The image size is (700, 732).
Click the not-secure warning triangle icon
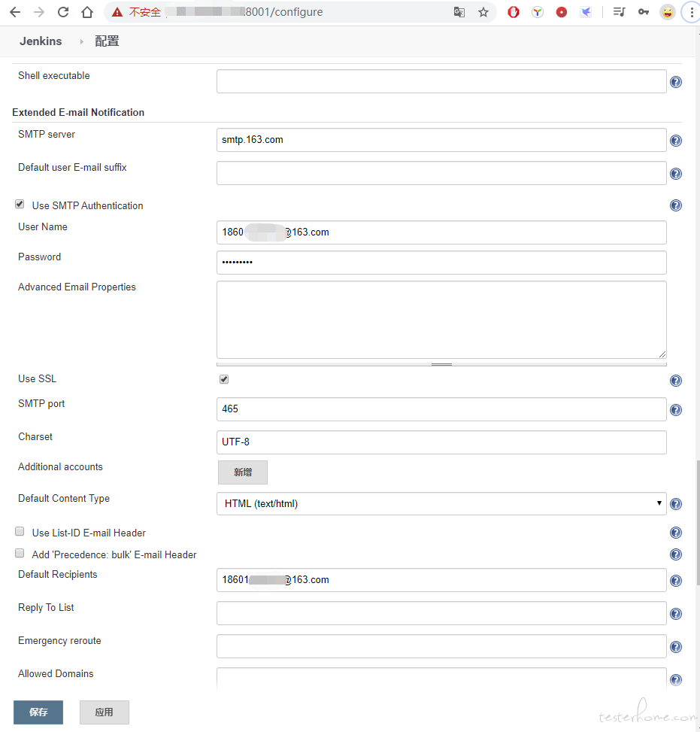(117, 12)
